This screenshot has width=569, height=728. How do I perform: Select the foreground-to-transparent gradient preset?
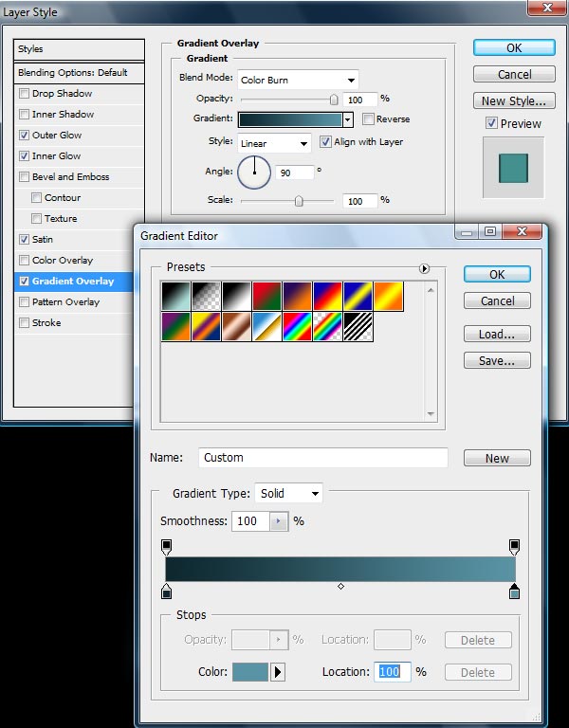point(206,296)
